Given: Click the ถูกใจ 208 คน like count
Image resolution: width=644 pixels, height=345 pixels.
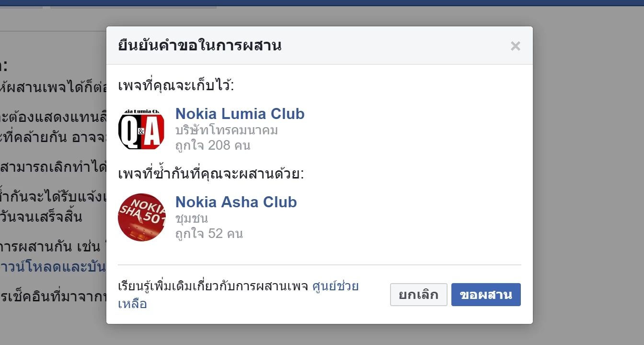Looking at the screenshot, I should click(x=213, y=145).
